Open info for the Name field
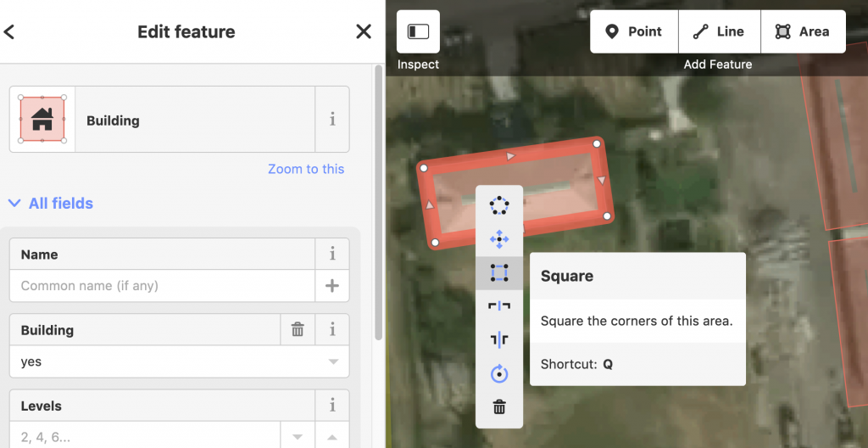868x448 pixels. [x=332, y=254]
